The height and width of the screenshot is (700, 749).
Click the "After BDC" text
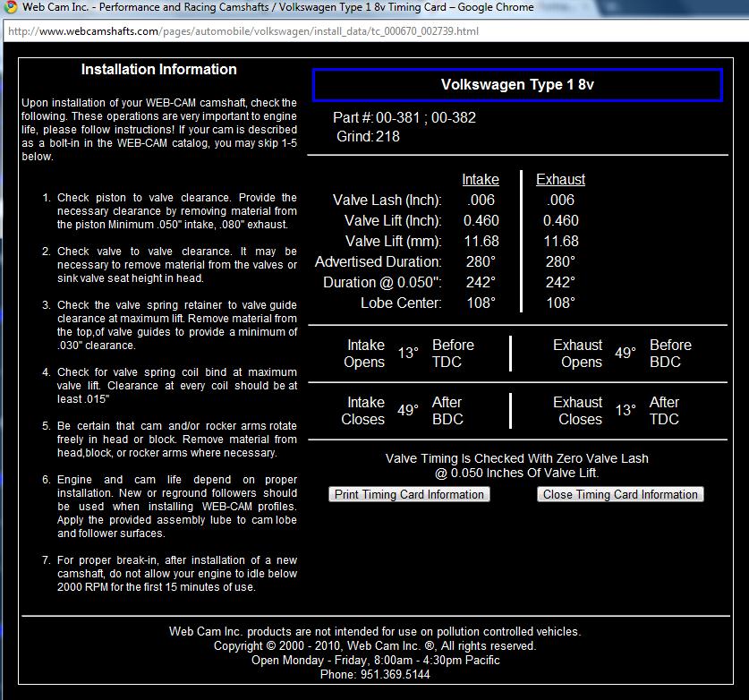(x=447, y=411)
